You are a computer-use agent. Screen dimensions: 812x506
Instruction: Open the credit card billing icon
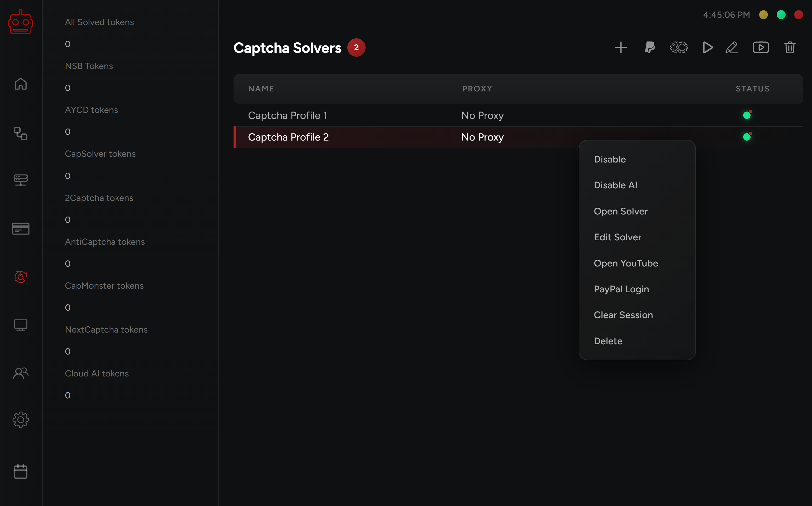pos(20,229)
